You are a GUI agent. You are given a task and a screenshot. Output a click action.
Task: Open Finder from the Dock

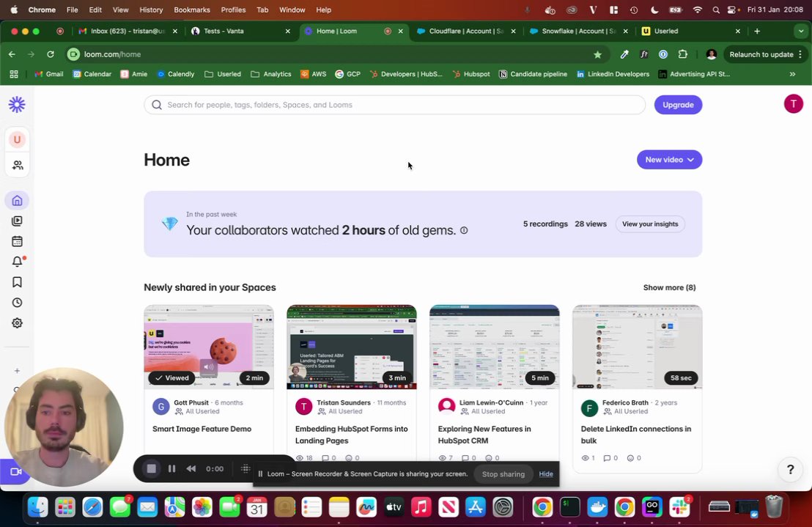[x=38, y=507]
